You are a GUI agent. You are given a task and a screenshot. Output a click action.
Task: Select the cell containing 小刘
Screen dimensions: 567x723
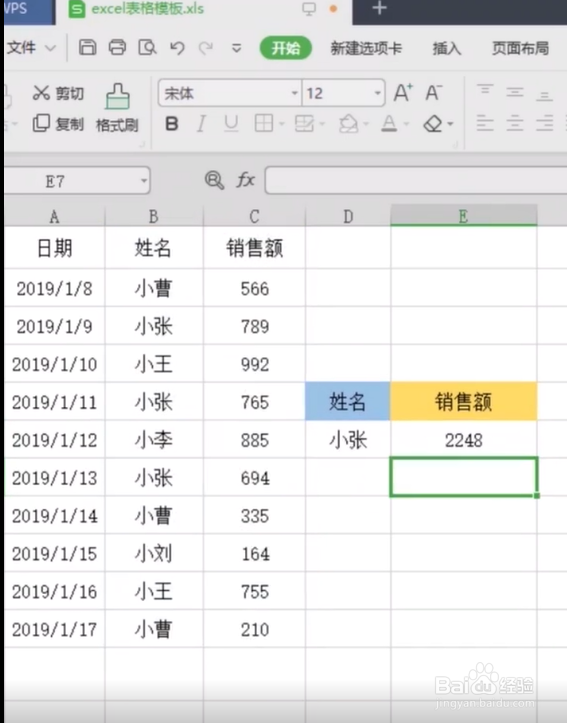point(154,553)
